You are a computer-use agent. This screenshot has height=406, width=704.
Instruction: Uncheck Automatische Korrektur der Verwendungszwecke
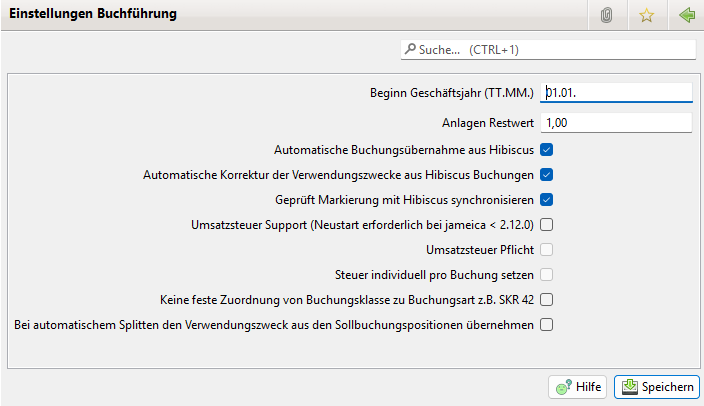(547, 175)
